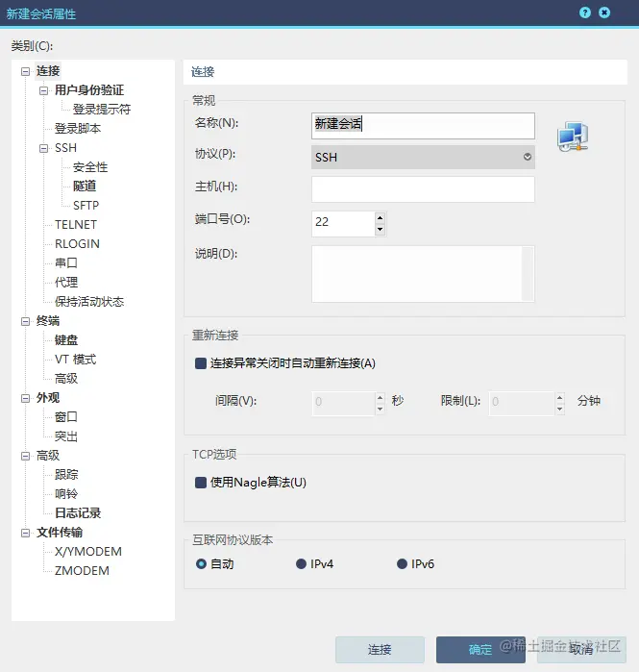Click the 说明 text area scrollbar
The height and width of the screenshot is (672, 639).
[x=528, y=274]
